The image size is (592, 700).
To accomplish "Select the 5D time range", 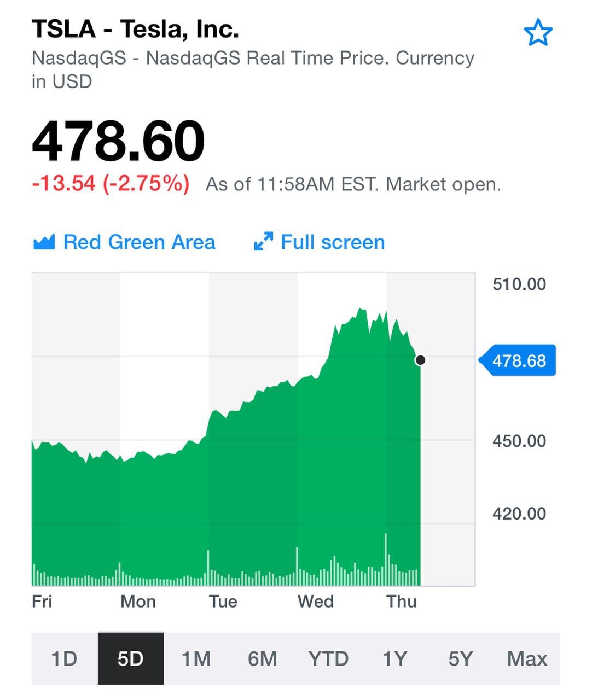I will pos(130,658).
